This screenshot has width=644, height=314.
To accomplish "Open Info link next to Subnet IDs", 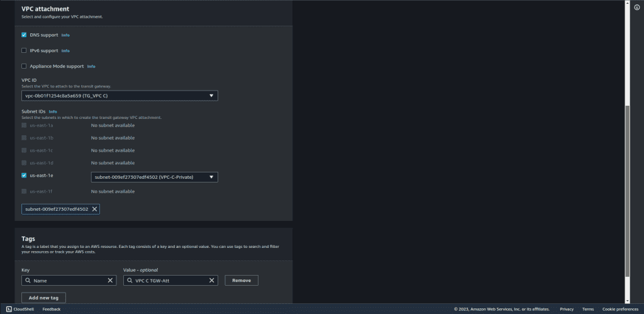I will (53, 111).
